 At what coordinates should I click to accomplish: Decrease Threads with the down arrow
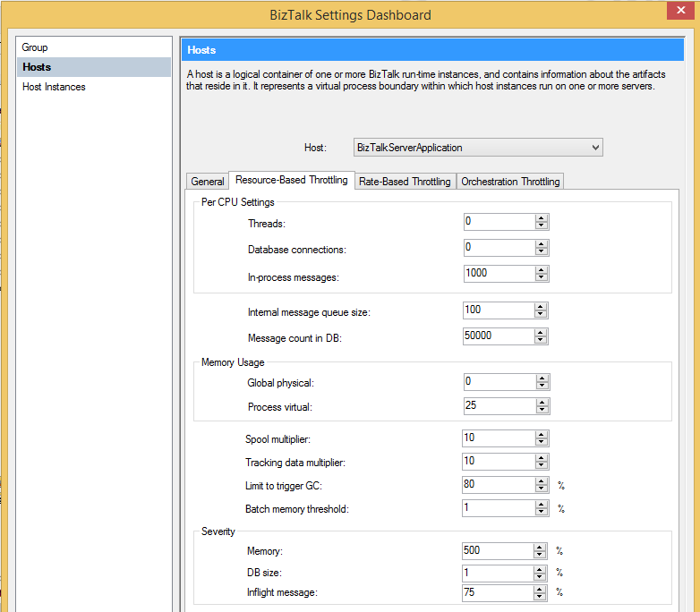click(x=542, y=225)
